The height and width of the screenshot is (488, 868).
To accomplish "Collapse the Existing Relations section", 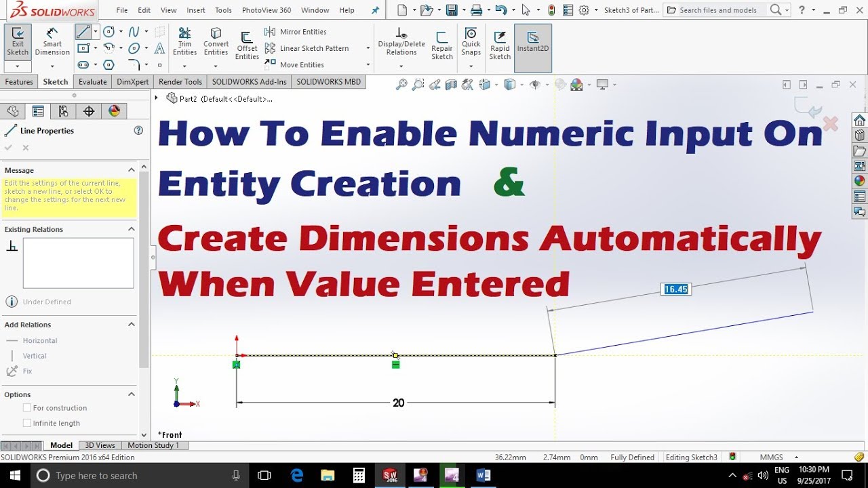I will (132, 229).
